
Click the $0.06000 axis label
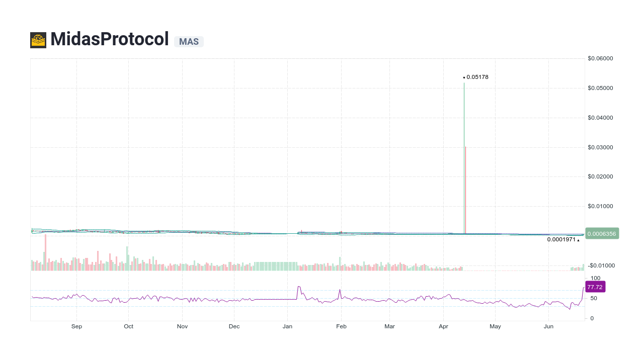coord(599,58)
